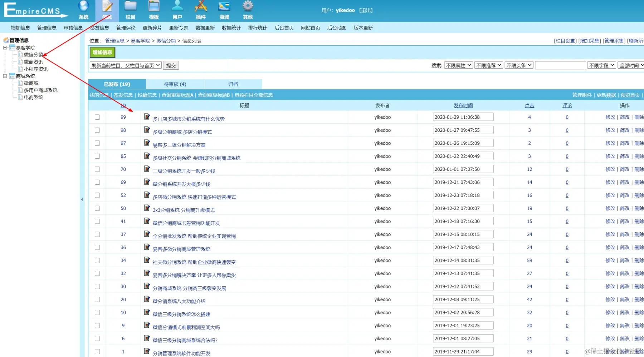Open the 商城 shop icon
This screenshot has height=357, width=644.
click(x=224, y=6)
